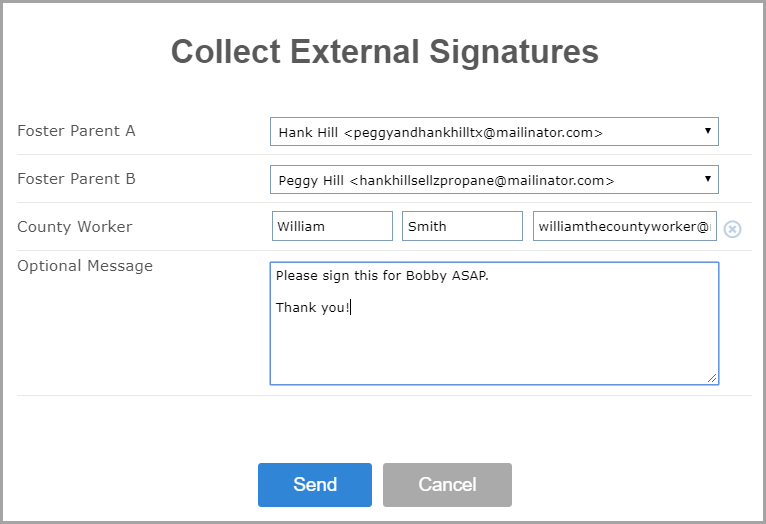Click the arrow beside Peggy Hill's email
This screenshot has width=766, height=524.
(707, 178)
